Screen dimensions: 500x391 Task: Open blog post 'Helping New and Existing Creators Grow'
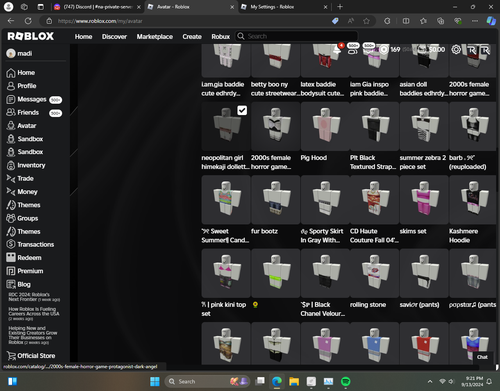pos(33,335)
